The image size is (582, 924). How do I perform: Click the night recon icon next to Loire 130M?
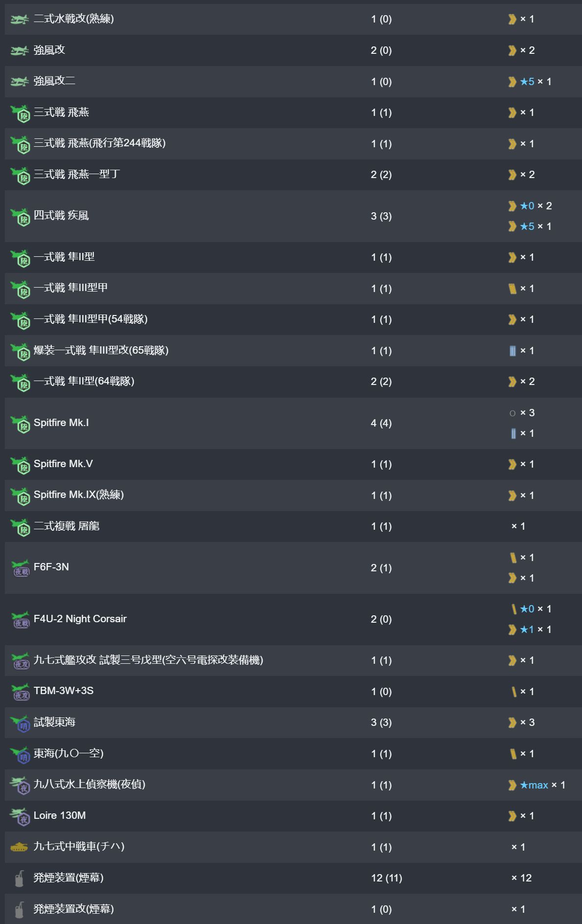(x=21, y=816)
